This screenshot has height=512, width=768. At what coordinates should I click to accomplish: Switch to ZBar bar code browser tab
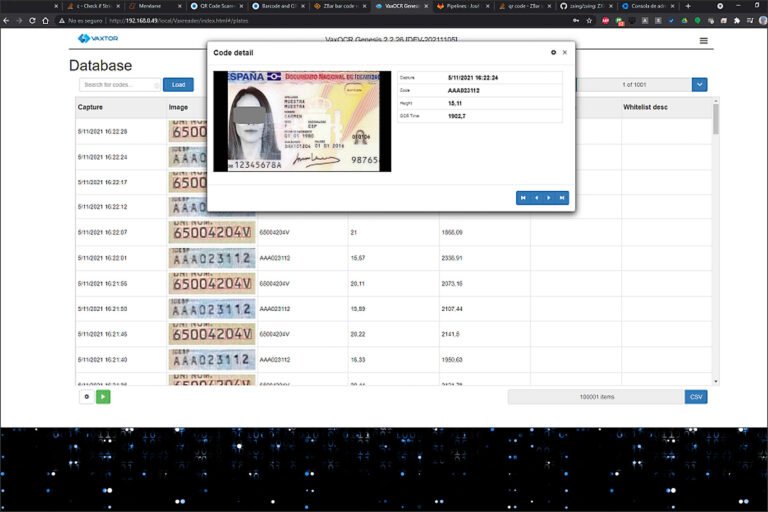[339, 6]
